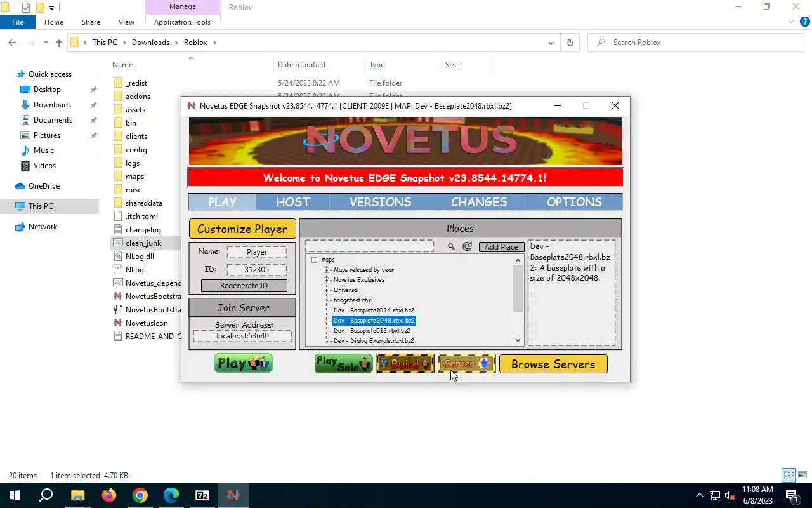Switch to details view in Explorer
The height and width of the screenshot is (508, 812).
[789, 475]
